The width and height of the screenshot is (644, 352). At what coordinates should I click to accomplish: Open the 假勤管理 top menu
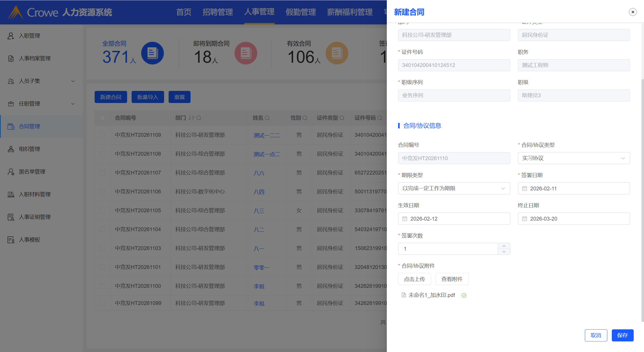[300, 12]
